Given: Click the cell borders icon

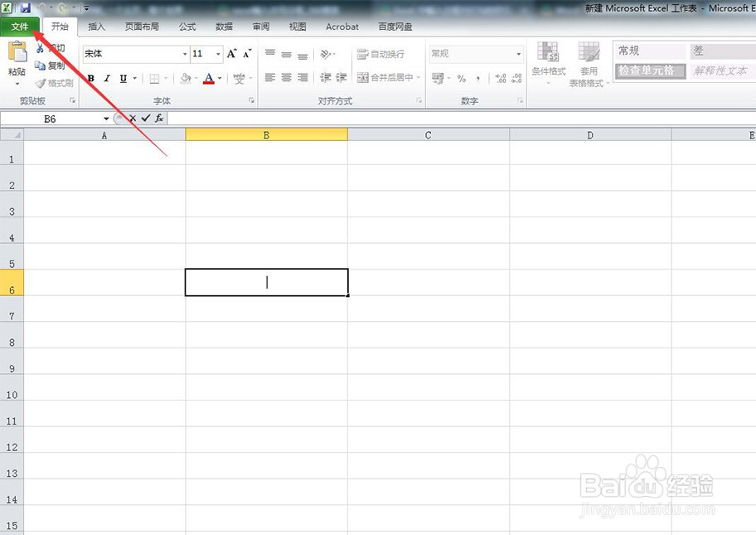Looking at the screenshot, I should click(x=154, y=78).
